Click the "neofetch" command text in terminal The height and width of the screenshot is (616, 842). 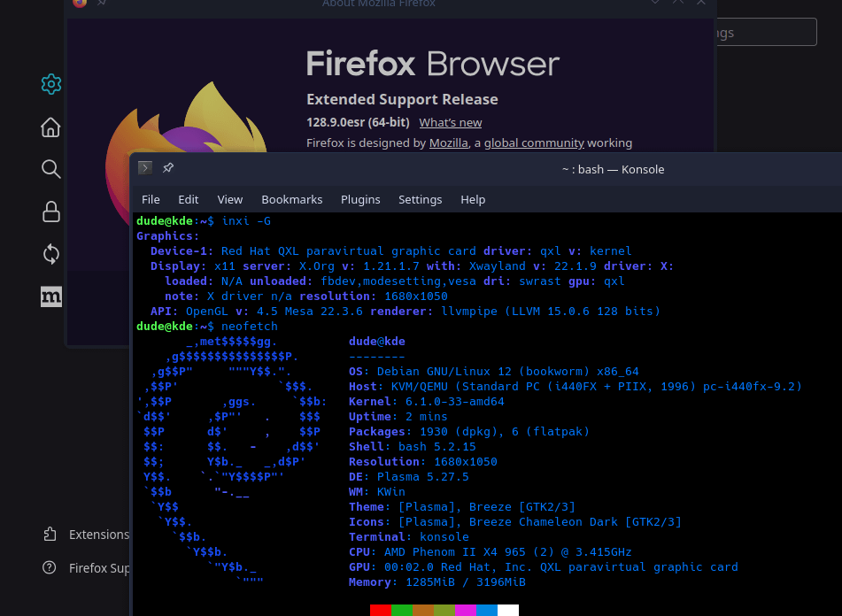250,327
